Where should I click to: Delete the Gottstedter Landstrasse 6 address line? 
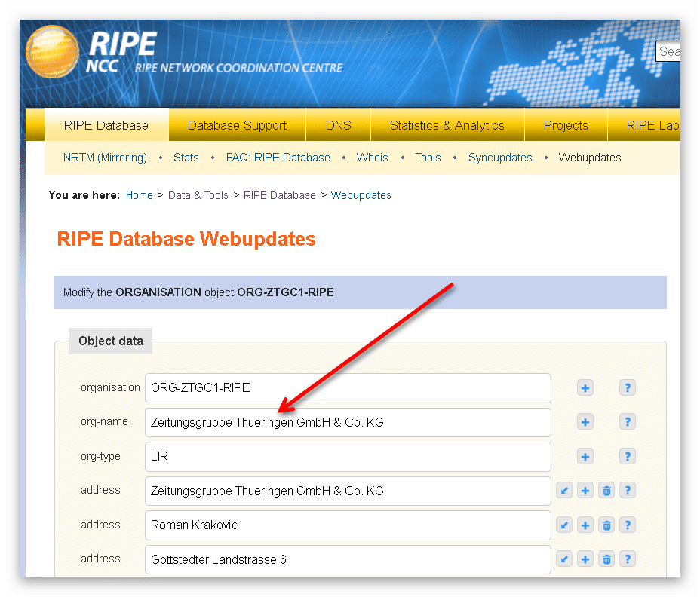[x=606, y=559]
